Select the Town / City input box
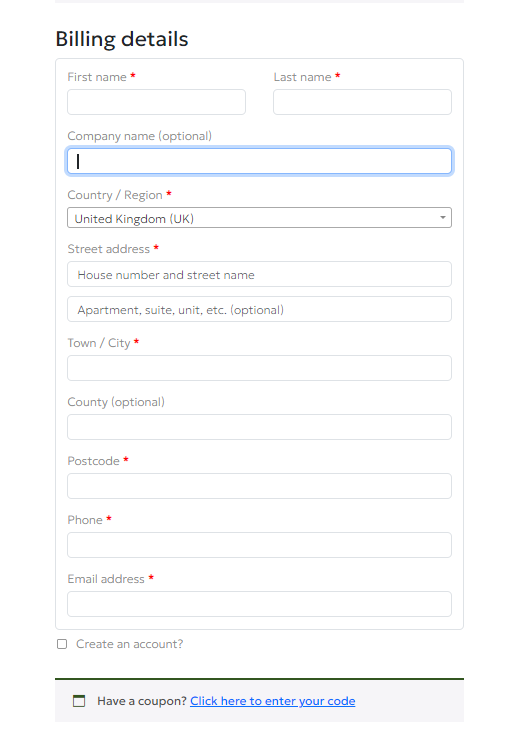Image resolution: width=511 pixels, height=736 pixels. pyautogui.click(x=259, y=368)
